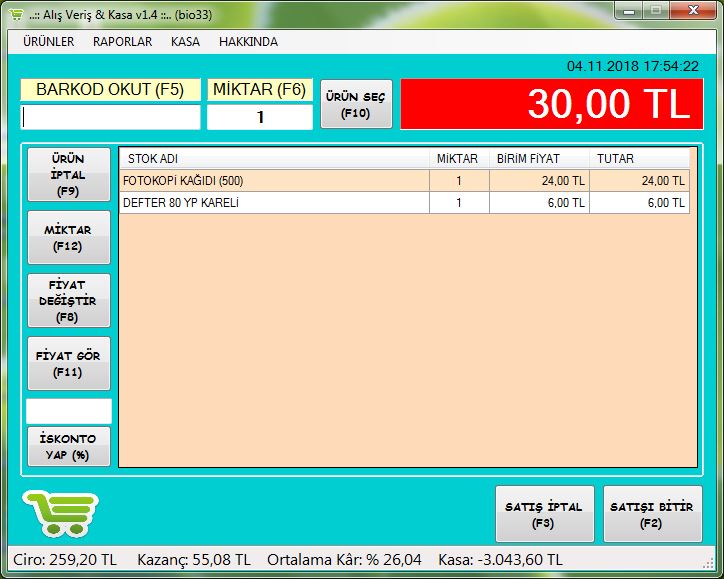The width and height of the screenshot is (724, 579).
Task: Select the DEFTER 80 YP KARELİ row
Action: coord(404,203)
